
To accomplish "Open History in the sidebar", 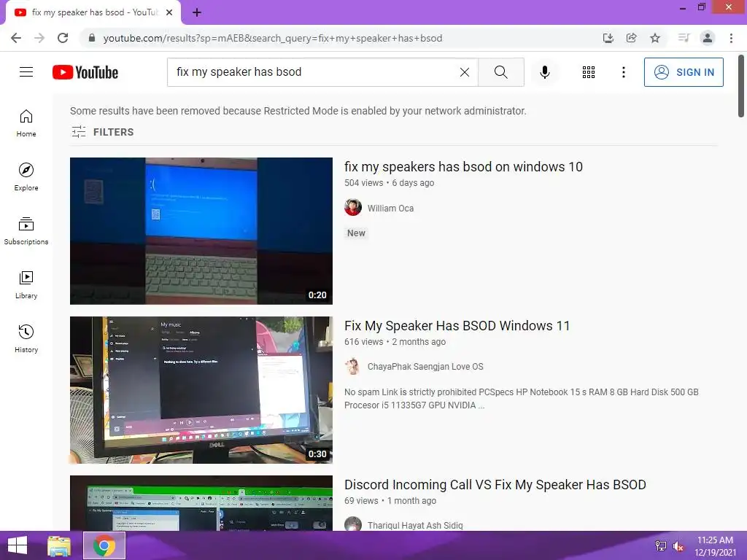I will click(26, 338).
